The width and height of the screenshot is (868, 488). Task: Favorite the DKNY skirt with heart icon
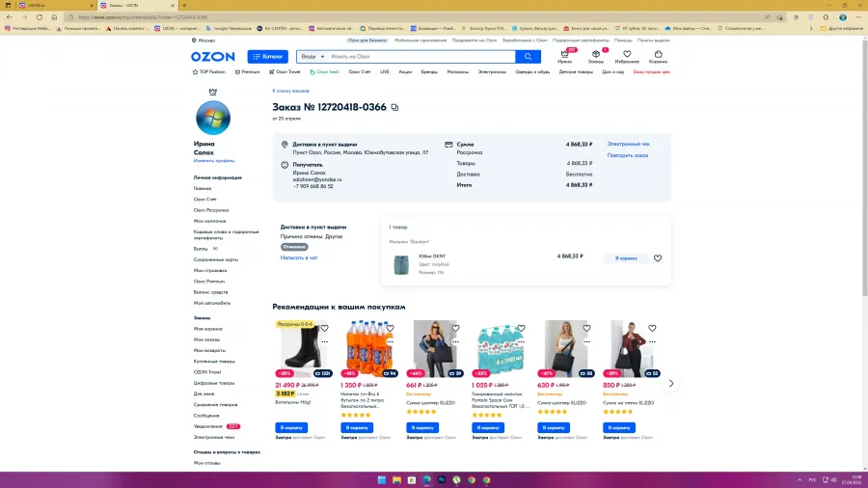pyautogui.click(x=658, y=258)
